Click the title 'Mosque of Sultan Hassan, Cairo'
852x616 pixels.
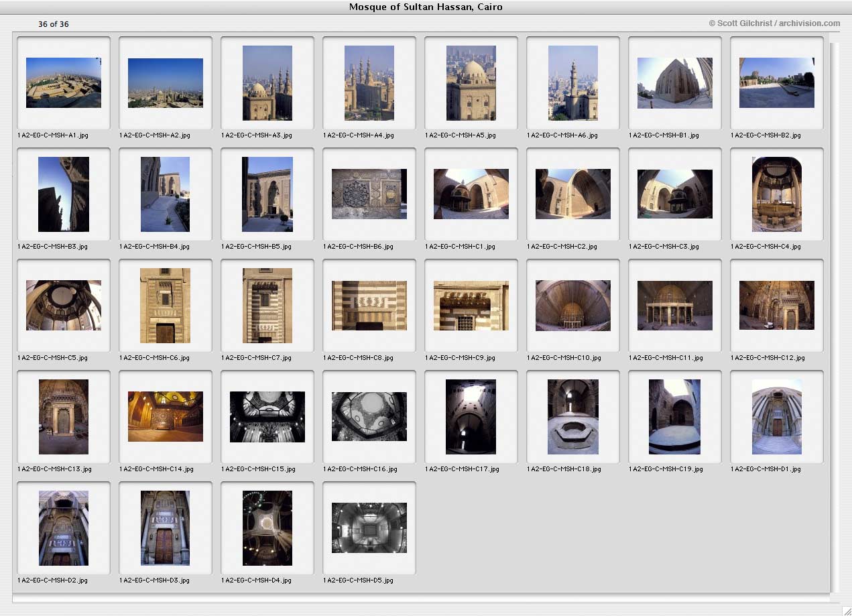(426, 7)
